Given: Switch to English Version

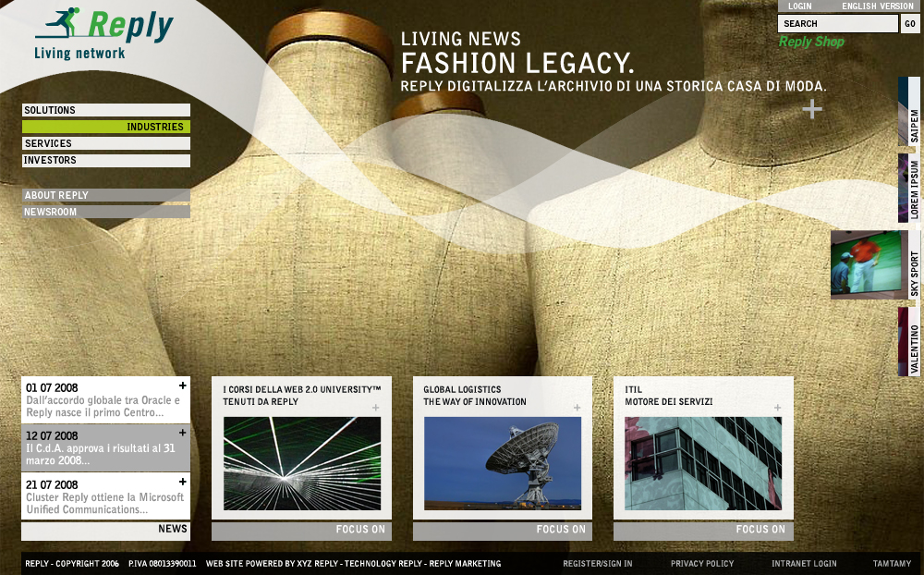Looking at the screenshot, I should tap(878, 6).
